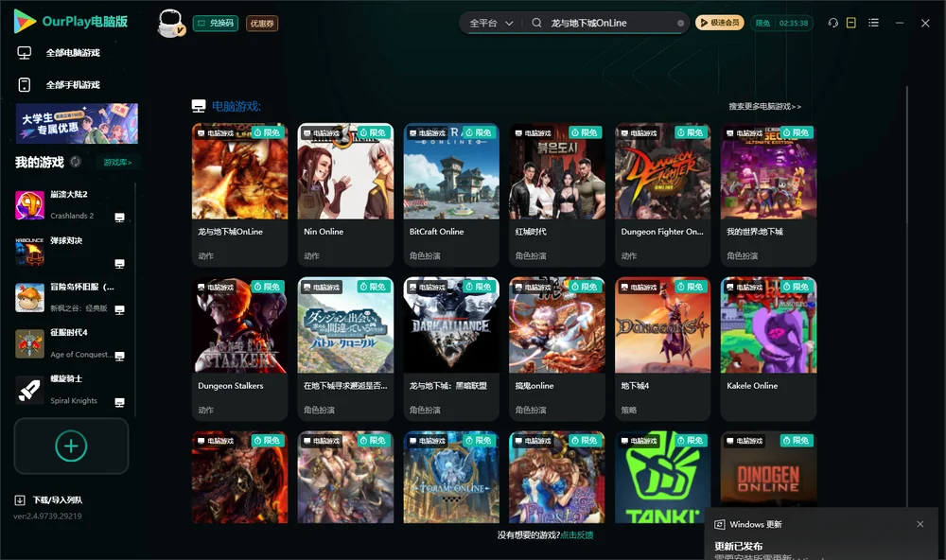Open 搜索更多电脑游戏 to see more results
The height and width of the screenshot is (560, 946).
tap(764, 106)
